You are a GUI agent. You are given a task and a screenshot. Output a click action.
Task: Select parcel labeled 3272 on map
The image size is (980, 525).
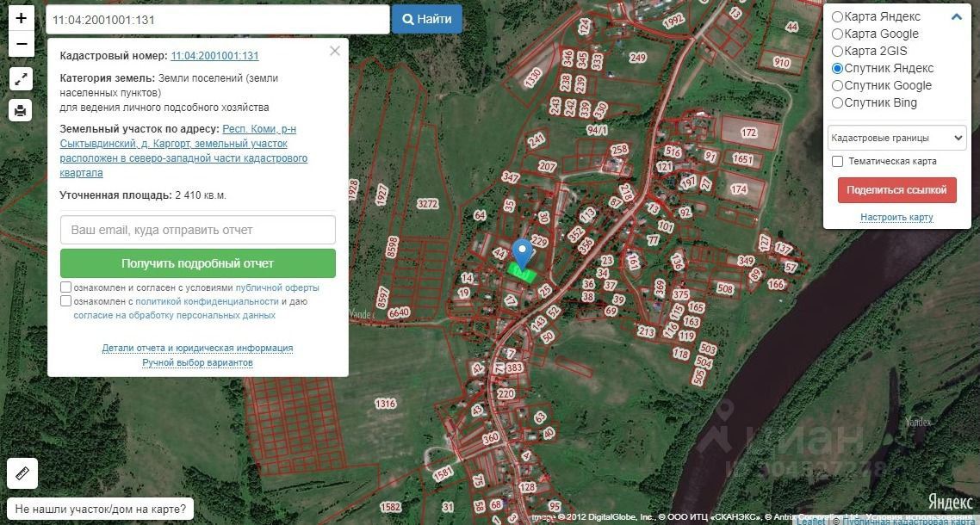tap(427, 204)
